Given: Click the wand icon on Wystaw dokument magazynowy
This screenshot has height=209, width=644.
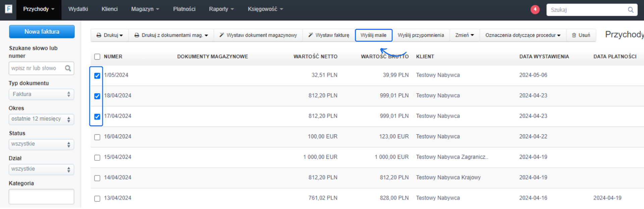Looking at the screenshot, I should tap(222, 35).
